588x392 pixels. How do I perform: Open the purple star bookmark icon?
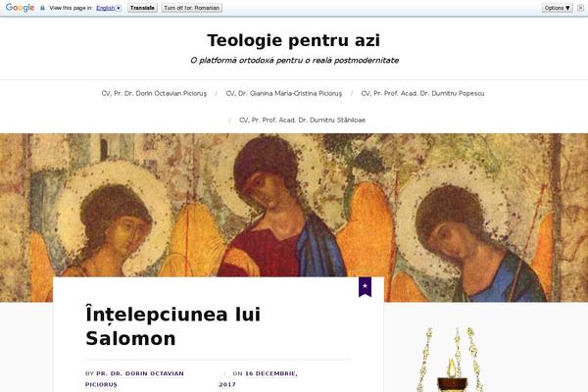365,287
